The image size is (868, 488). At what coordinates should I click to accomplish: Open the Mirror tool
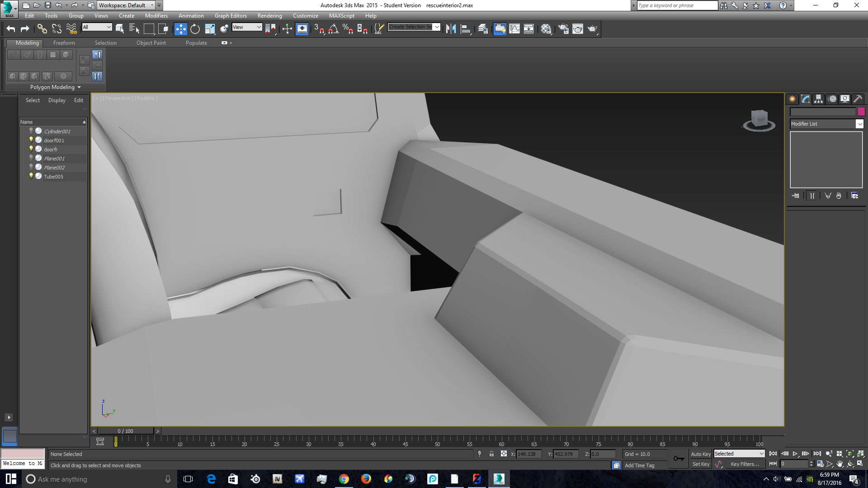point(451,29)
